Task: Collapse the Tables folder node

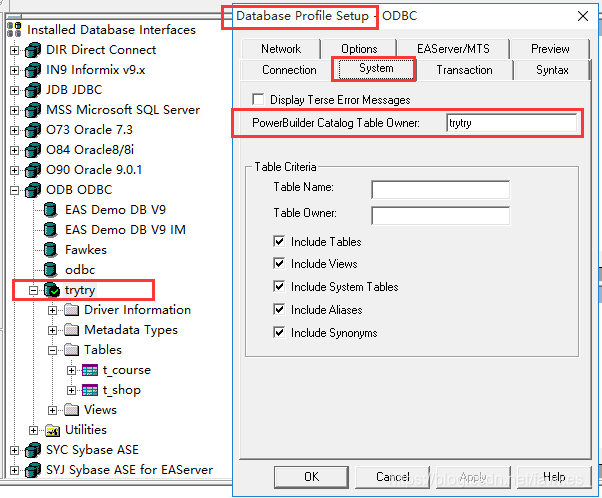Action: (x=53, y=350)
